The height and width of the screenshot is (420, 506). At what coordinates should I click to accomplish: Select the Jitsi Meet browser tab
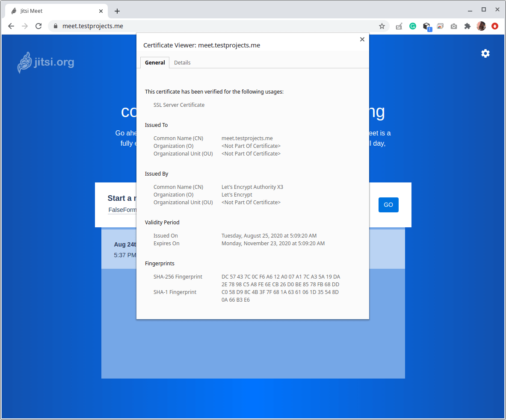(x=56, y=11)
